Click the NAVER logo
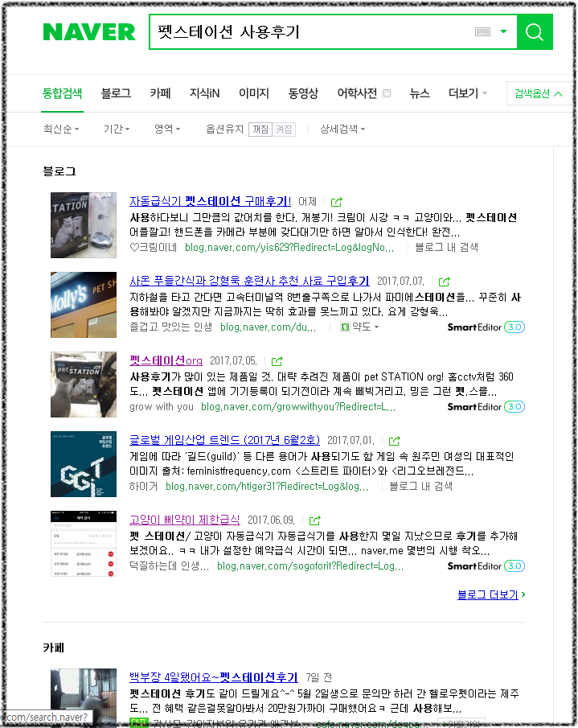 point(89,32)
